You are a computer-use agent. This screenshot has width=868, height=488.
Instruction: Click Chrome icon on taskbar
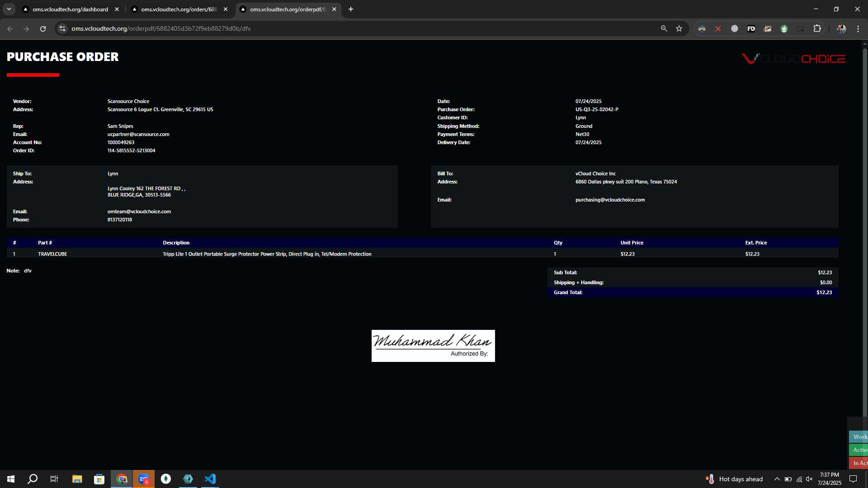coord(122,479)
